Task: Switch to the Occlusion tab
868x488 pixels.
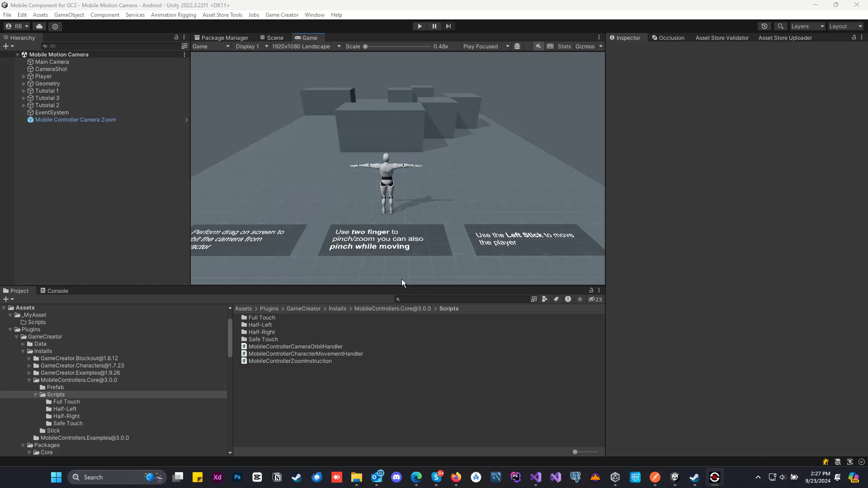Action: [x=668, y=38]
